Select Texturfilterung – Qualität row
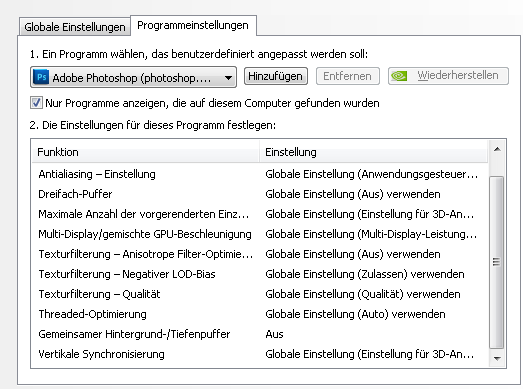Screen dimensions: 523x389 259,294
